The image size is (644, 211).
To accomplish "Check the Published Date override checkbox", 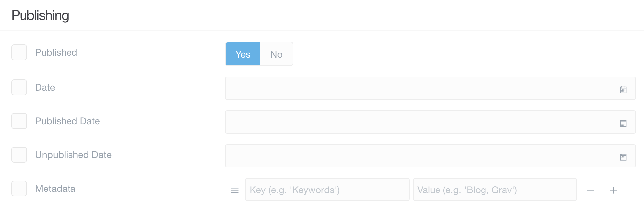I will pyautogui.click(x=19, y=121).
